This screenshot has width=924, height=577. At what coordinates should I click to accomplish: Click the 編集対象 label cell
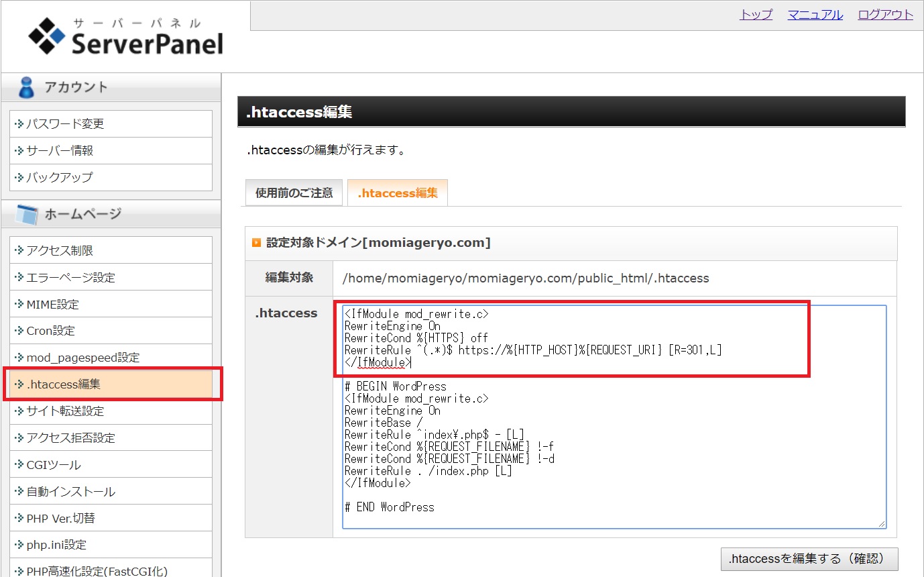click(x=289, y=278)
